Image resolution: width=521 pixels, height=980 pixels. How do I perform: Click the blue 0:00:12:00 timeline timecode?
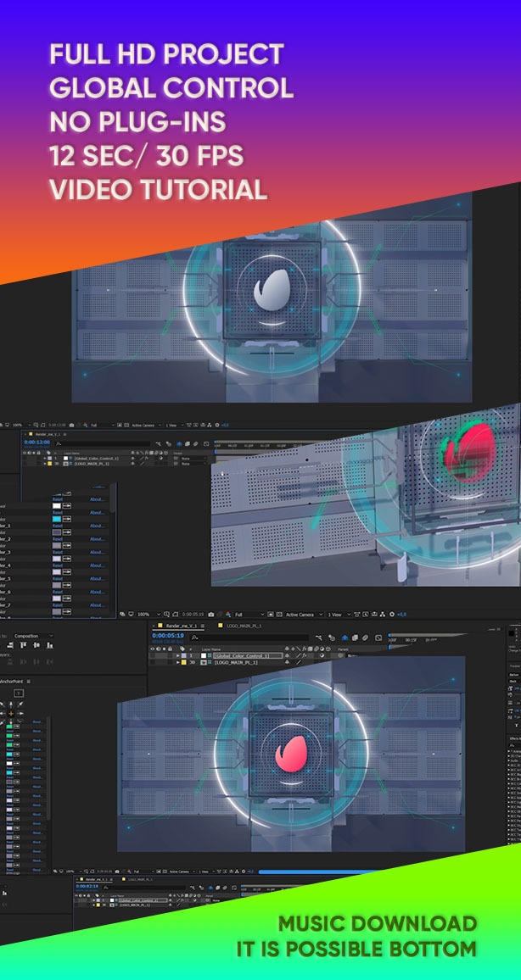36,443
